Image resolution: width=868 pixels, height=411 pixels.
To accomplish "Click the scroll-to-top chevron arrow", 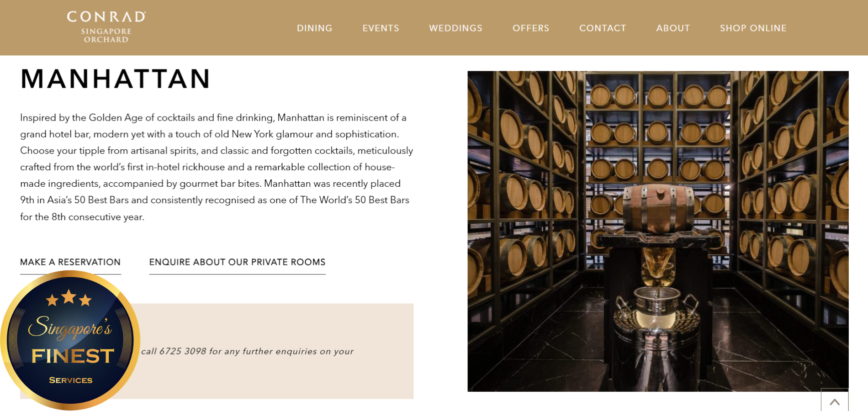I will (835, 402).
